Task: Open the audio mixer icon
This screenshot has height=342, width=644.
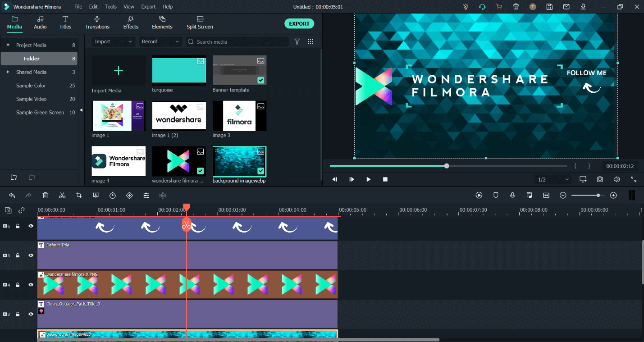Action: (x=530, y=195)
